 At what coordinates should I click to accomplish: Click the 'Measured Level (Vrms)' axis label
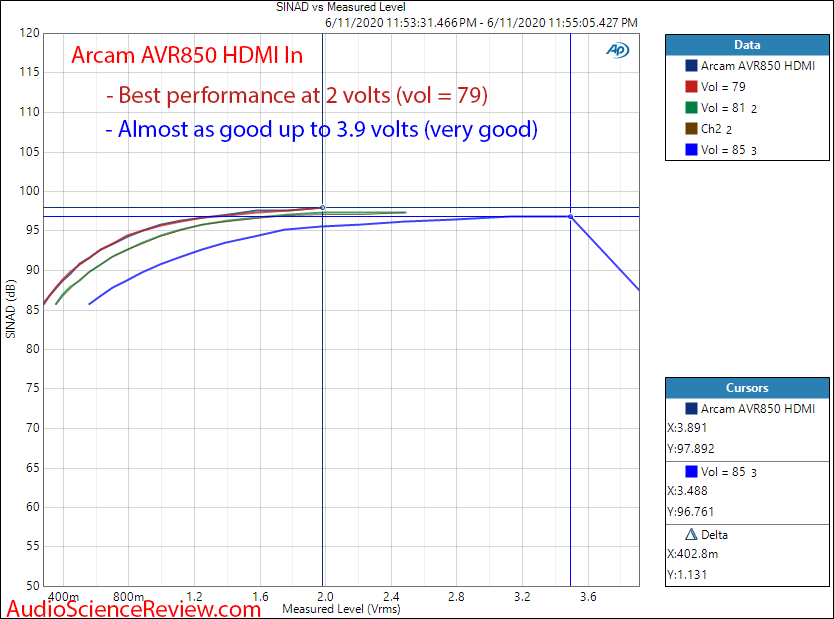click(x=341, y=609)
